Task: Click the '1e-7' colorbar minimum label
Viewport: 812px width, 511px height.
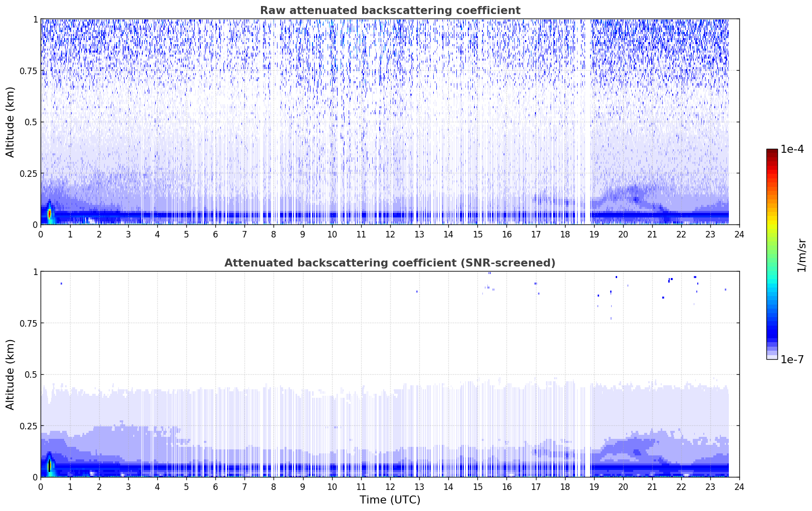Action: click(x=792, y=360)
